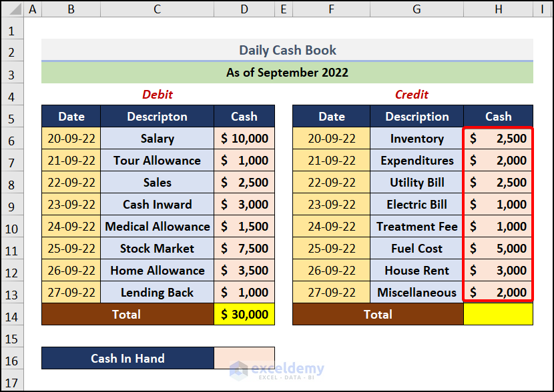This screenshot has height=392, width=554.
Task: Select column D header
Action: (244, 9)
